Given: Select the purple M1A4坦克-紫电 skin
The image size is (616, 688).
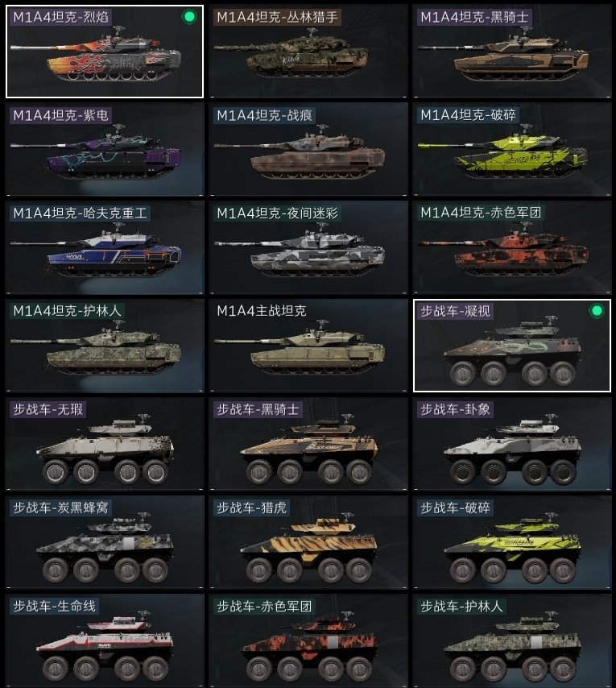Looking at the screenshot, I should [x=105, y=150].
